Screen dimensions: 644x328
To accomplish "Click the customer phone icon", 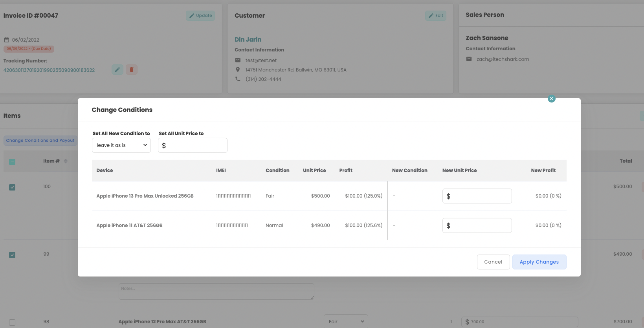I will click(x=238, y=79).
